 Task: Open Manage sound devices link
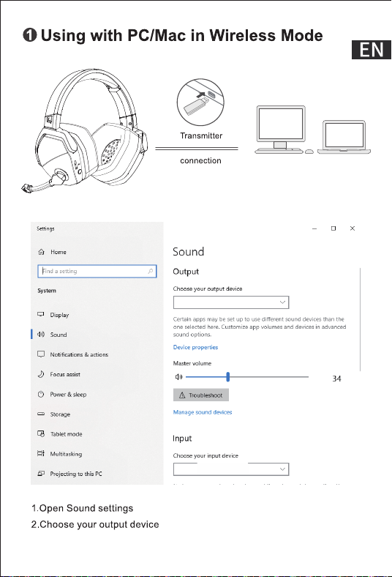(203, 412)
